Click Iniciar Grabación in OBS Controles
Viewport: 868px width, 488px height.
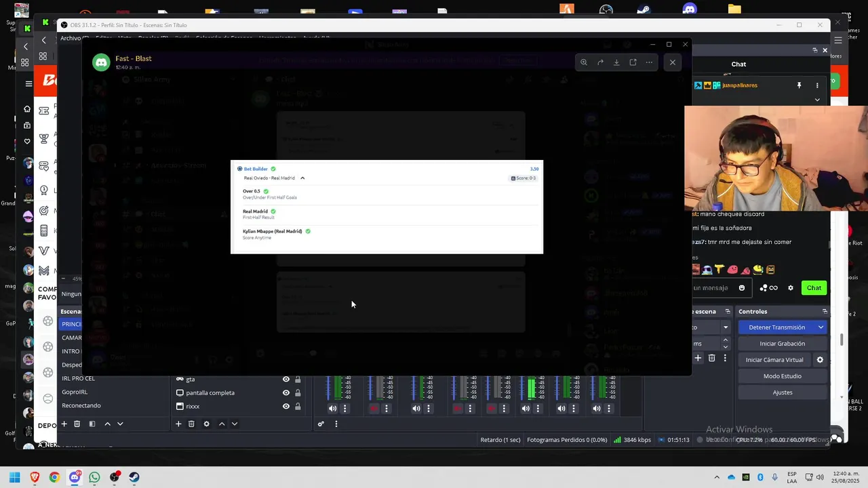click(782, 344)
